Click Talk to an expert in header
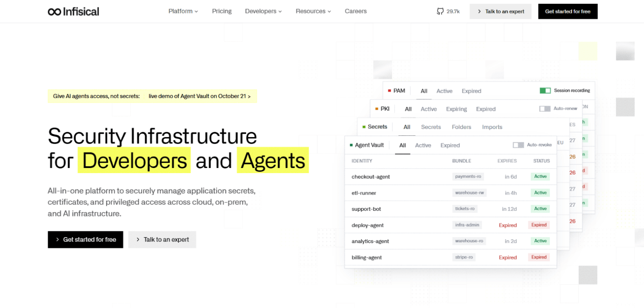 coord(501,12)
